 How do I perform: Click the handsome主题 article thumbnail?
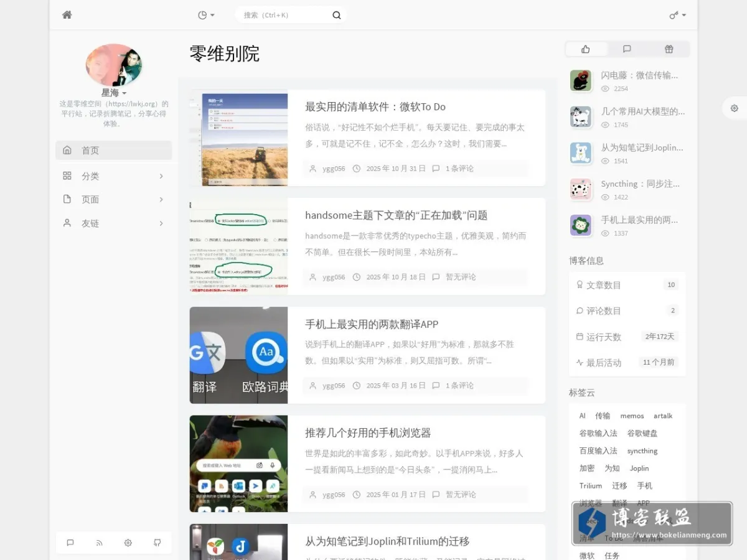pos(238,246)
